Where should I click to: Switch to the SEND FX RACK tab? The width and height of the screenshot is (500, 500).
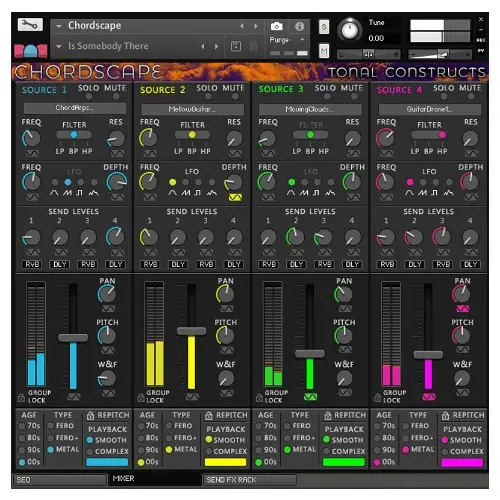point(250,480)
